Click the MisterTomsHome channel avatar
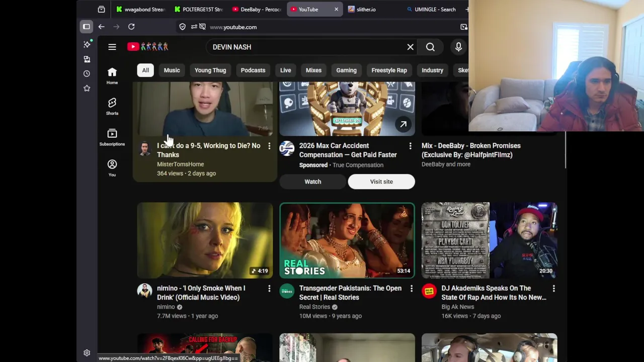644x362 pixels. pyautogui.click(x=144, y=148)
